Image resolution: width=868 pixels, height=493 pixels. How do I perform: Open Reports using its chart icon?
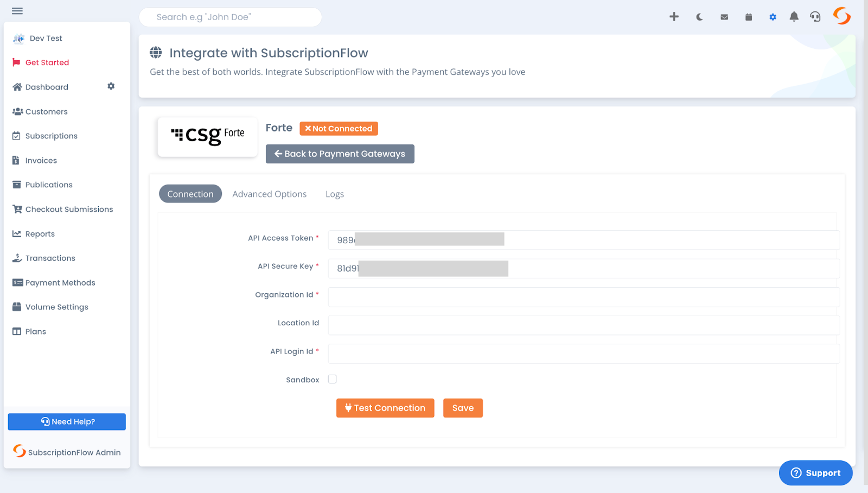pyautogui.click(x=17, y=233)
